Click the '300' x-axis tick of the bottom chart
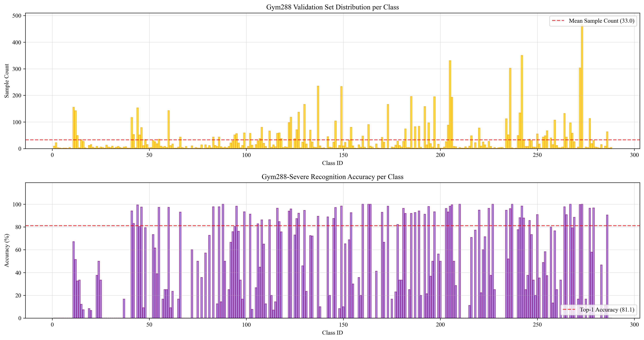Viewport: 644px width, 340px height. coord(634,325)
